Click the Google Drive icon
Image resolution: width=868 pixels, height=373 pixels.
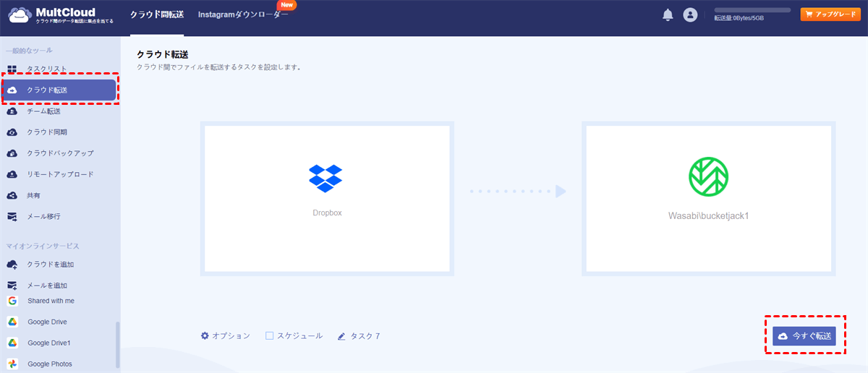(x=12, y=322)
